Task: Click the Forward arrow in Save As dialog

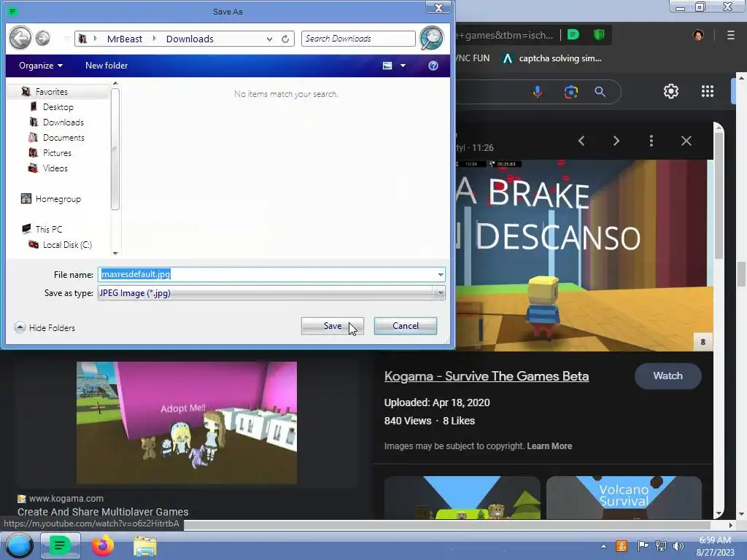Action: [x=43, y=38]
